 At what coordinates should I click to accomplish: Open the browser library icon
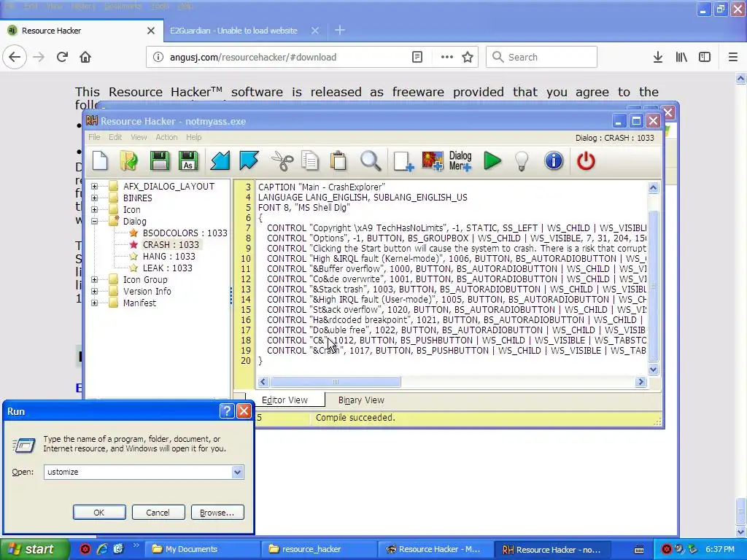[681, 57]
